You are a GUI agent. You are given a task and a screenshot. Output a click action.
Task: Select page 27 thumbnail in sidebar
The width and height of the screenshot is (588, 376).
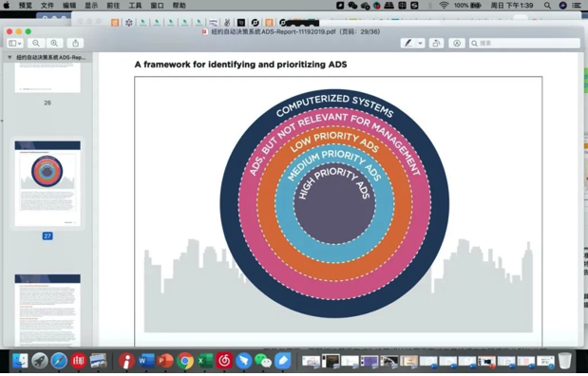click(47, 183)
